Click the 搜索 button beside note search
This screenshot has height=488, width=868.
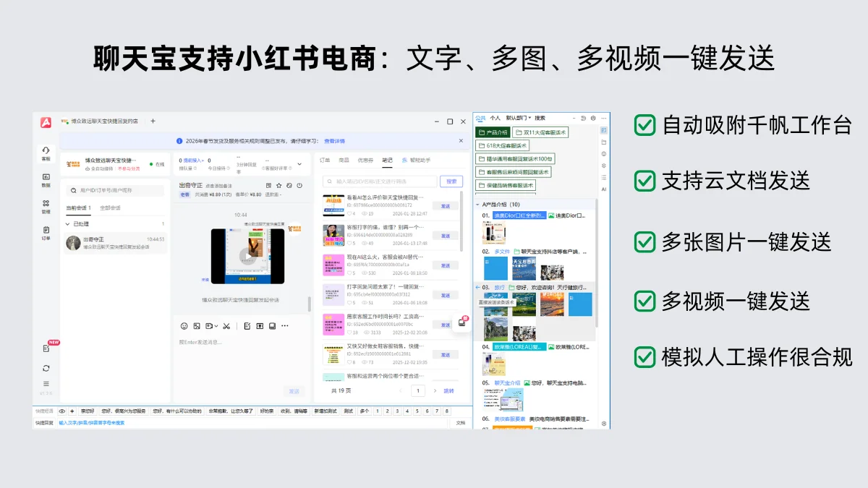point(451,181)
